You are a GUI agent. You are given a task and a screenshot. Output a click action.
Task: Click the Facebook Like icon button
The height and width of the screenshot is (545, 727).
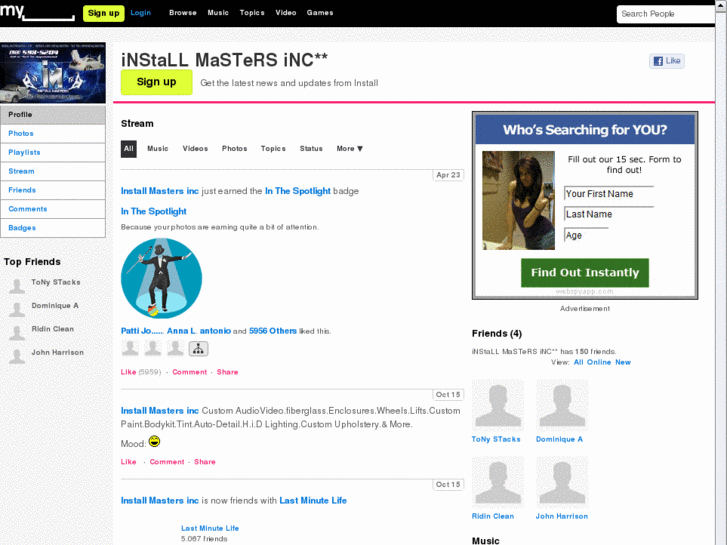point(667,61)
